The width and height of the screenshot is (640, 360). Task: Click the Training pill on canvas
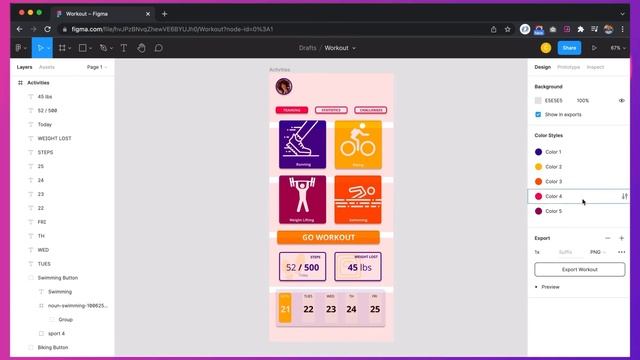click(292, 110)
